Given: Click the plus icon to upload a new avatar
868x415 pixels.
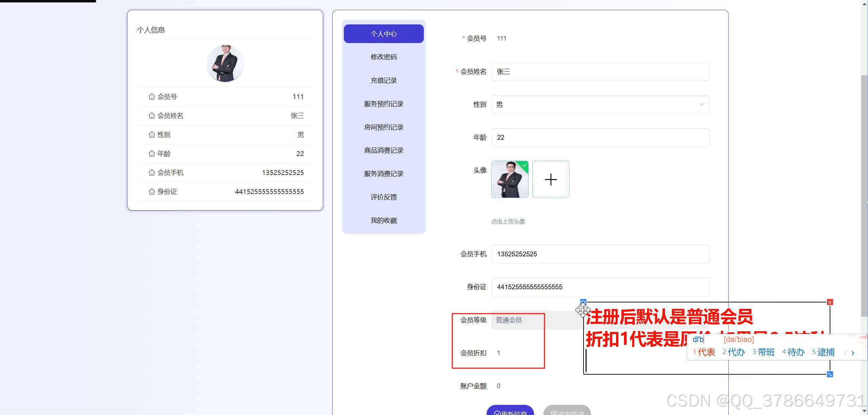Looking at the screenshot, I should pos(551,179).
